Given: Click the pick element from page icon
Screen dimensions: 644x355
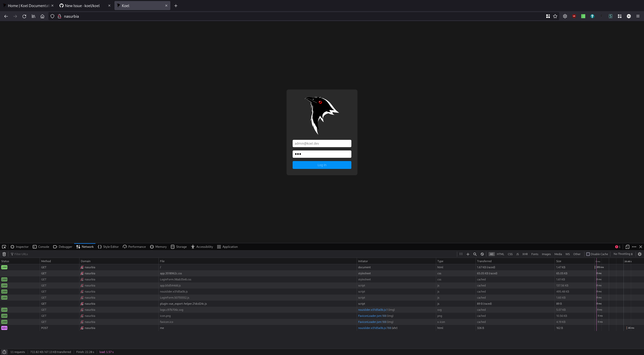Looking at the screenshot, I should (x=4, y=247).
